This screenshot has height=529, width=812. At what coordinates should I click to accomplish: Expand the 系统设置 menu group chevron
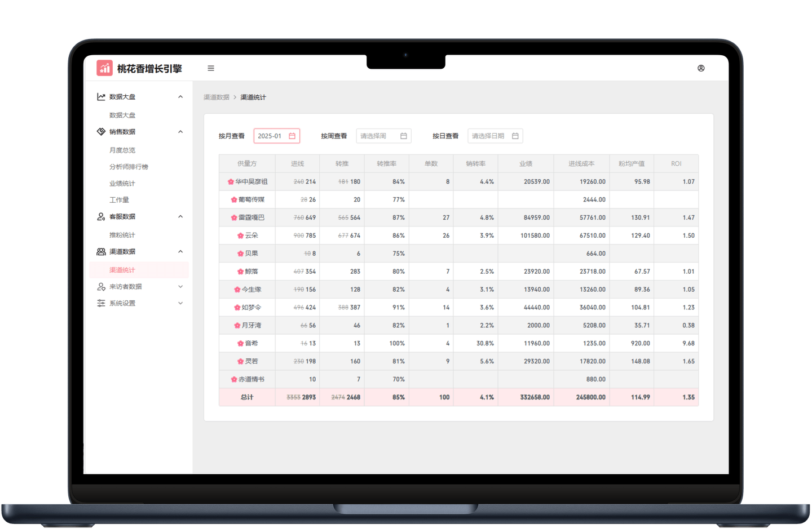click(x=180, y=303)
